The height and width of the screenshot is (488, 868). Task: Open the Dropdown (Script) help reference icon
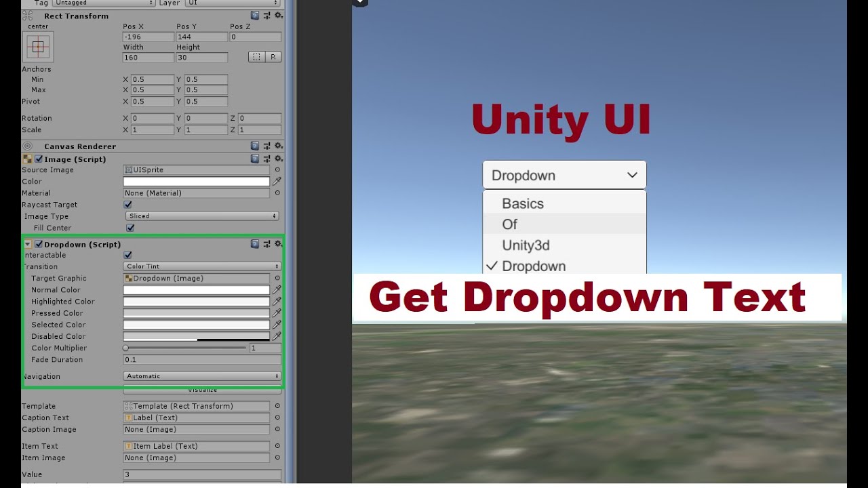tap(254, 244)
